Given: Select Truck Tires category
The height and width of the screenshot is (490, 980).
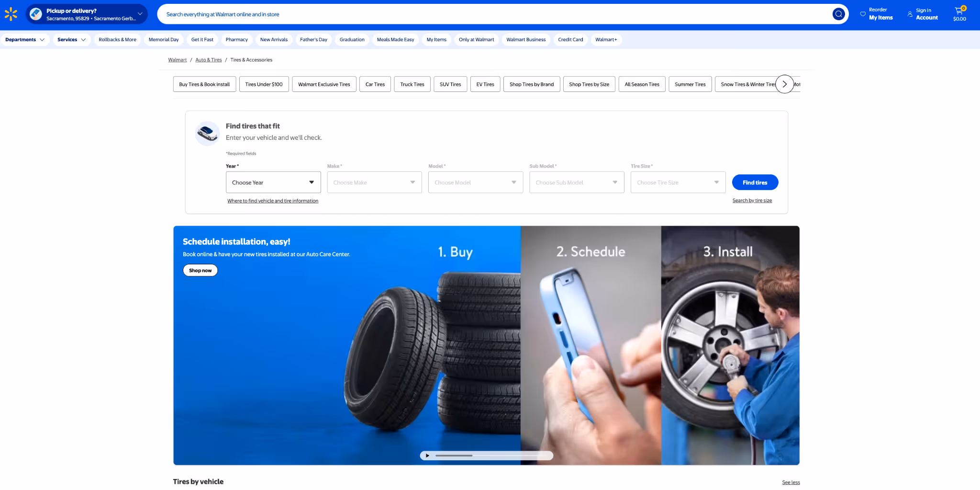Looking at the screenshot, I should (x=412, y=84).
